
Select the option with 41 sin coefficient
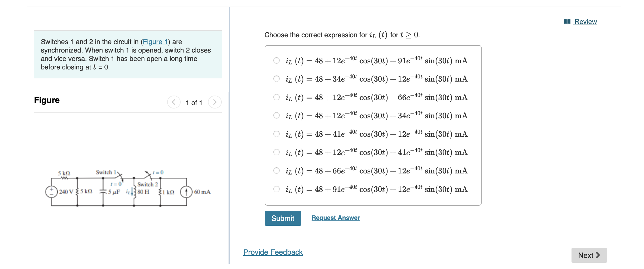[x=276, y=152]
